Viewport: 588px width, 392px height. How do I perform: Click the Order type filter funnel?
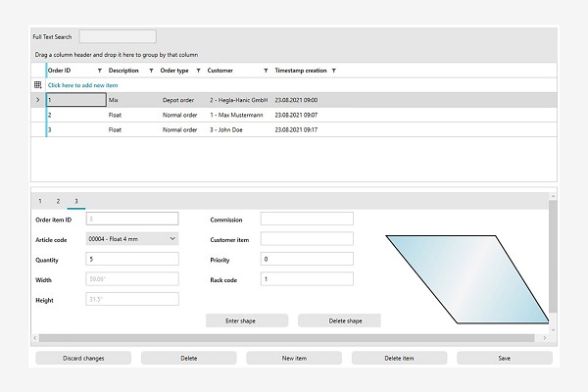coord(199,71)
